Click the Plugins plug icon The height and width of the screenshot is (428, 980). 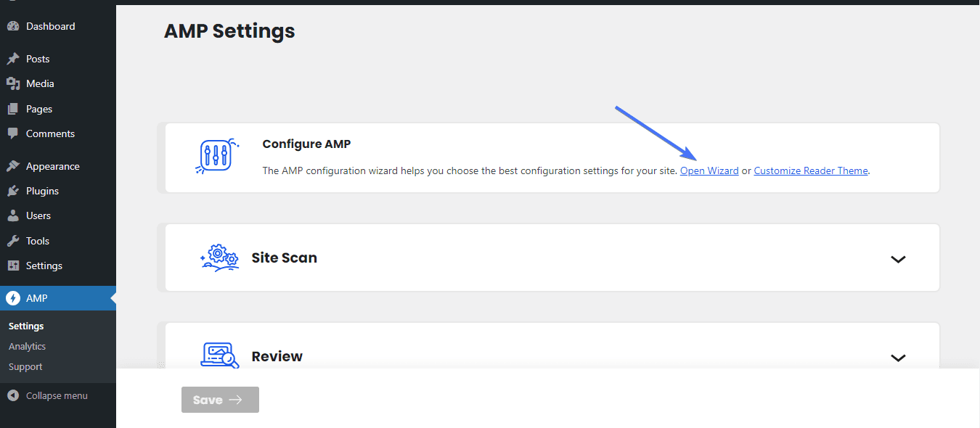13,191
